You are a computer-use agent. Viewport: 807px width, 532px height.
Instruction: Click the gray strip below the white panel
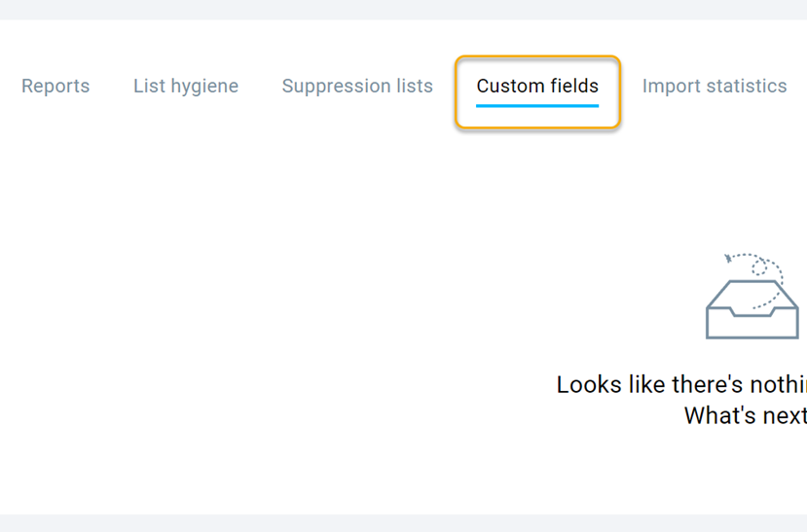(389, 523)
